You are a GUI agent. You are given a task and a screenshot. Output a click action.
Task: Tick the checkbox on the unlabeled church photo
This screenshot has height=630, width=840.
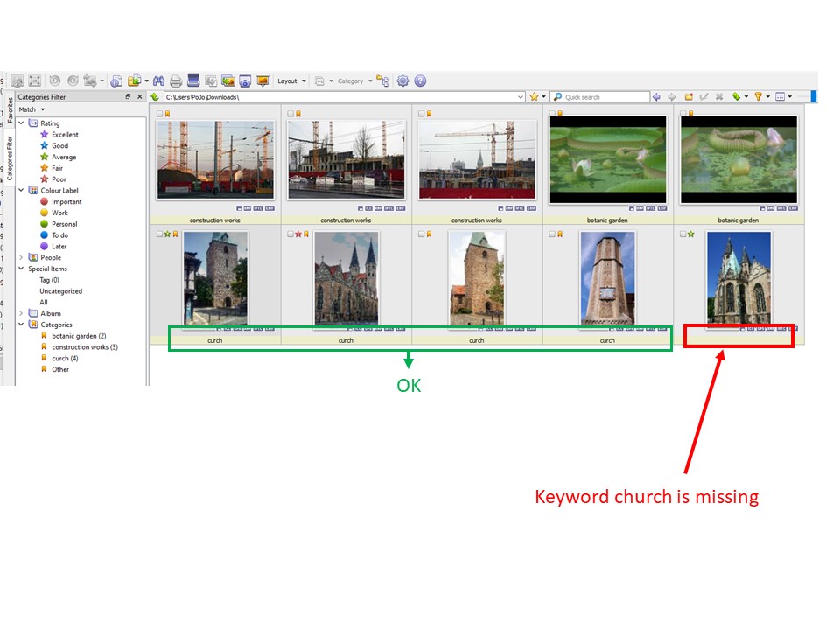point(683,234)
